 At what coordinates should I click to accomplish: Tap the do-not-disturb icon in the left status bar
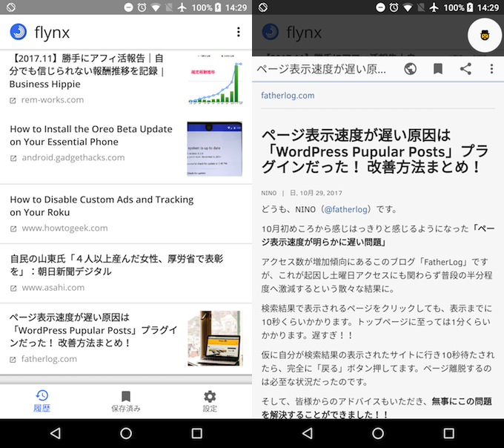tap(128, 7)
